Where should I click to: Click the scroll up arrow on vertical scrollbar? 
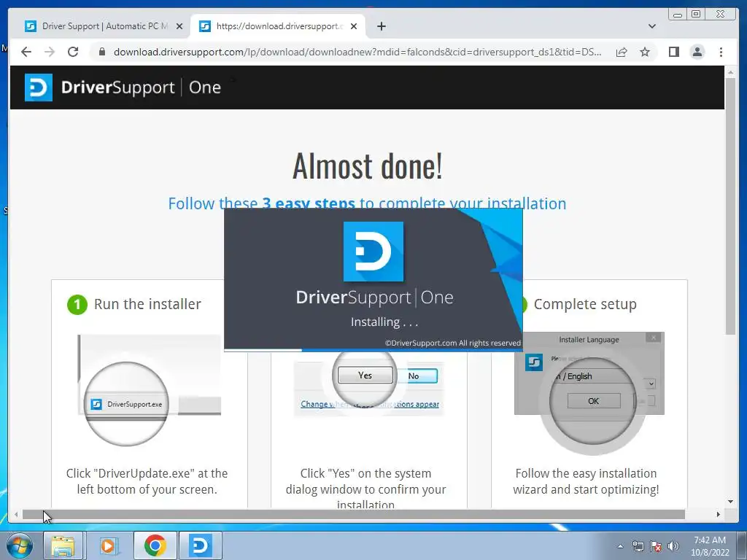(x=730, y=72)
